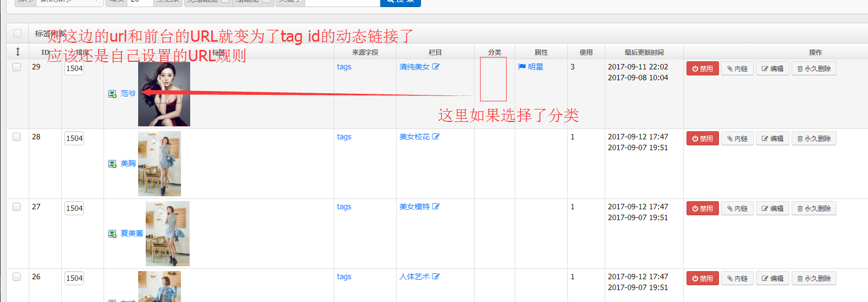
Task: Click the flag icon beside 明星
Action: click(x=522, y=67)
